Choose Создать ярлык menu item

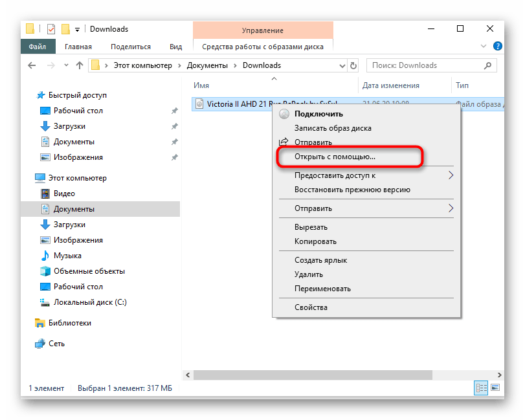pos(366,260)
